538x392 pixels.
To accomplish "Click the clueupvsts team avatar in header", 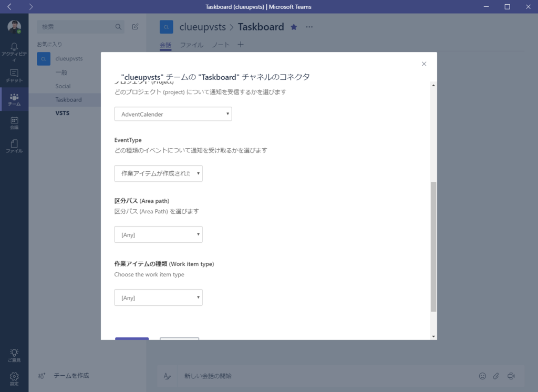I will [x=167, y=27].
